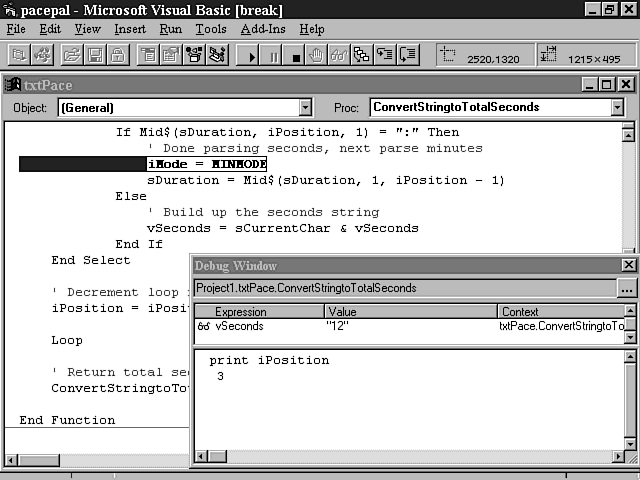Click the Start/Continue play button in toolbar
The width and height of the screenshot is (640, 480).
[250, 55]
